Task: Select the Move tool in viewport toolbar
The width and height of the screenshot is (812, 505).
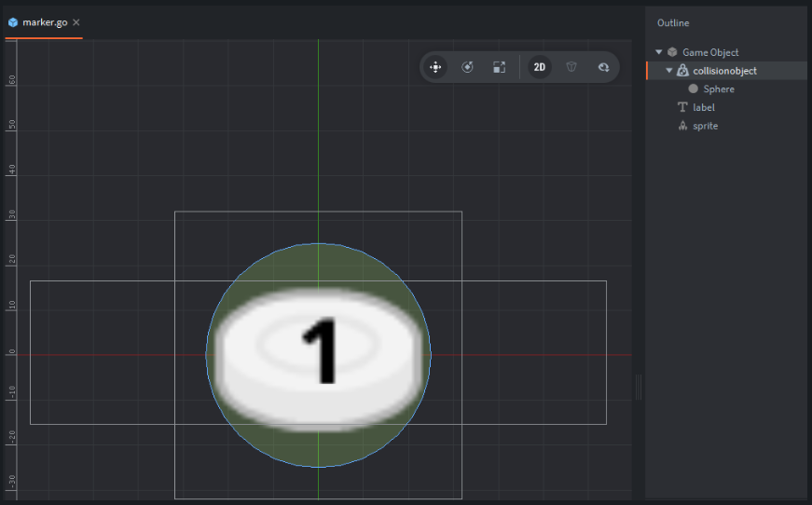Action: click(435, 67)
